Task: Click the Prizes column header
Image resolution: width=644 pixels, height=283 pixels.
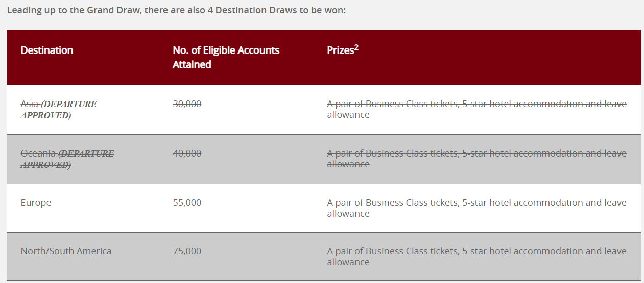Action: pyautogui.click(x=343, y=49)
